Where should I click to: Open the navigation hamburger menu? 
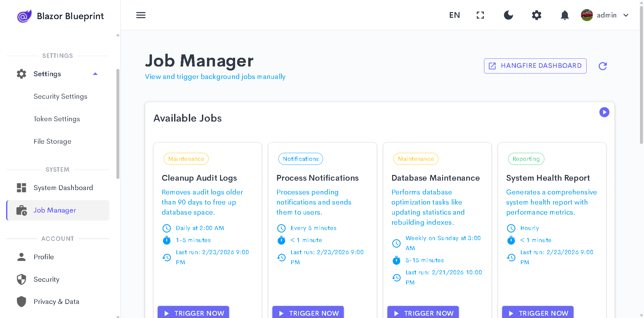(x=141, y=15)
